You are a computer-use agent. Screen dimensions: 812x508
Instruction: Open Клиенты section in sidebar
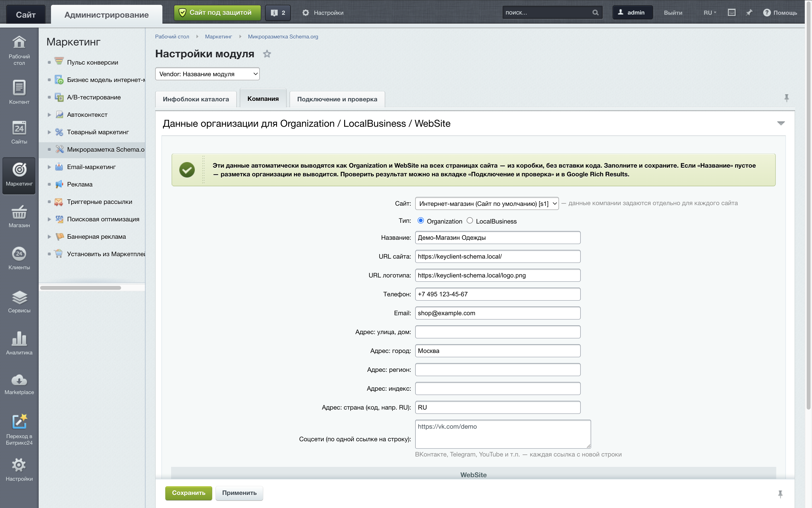[19, 258]
